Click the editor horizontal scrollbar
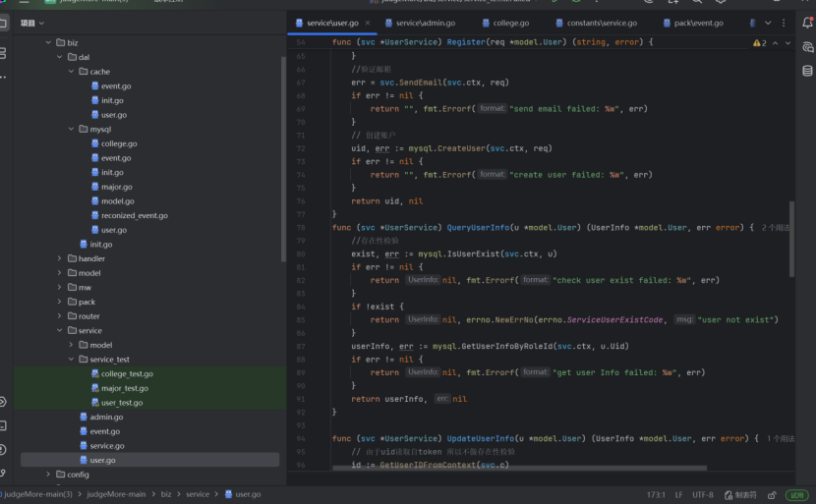The height and width of the screenshot is (504, 817). tap(519, 468)
